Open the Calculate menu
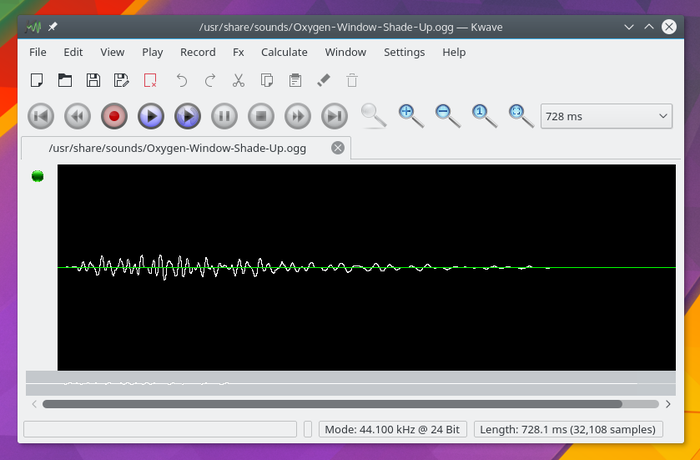Viewport: 700px width, 460px height. [x=284, y=52]
